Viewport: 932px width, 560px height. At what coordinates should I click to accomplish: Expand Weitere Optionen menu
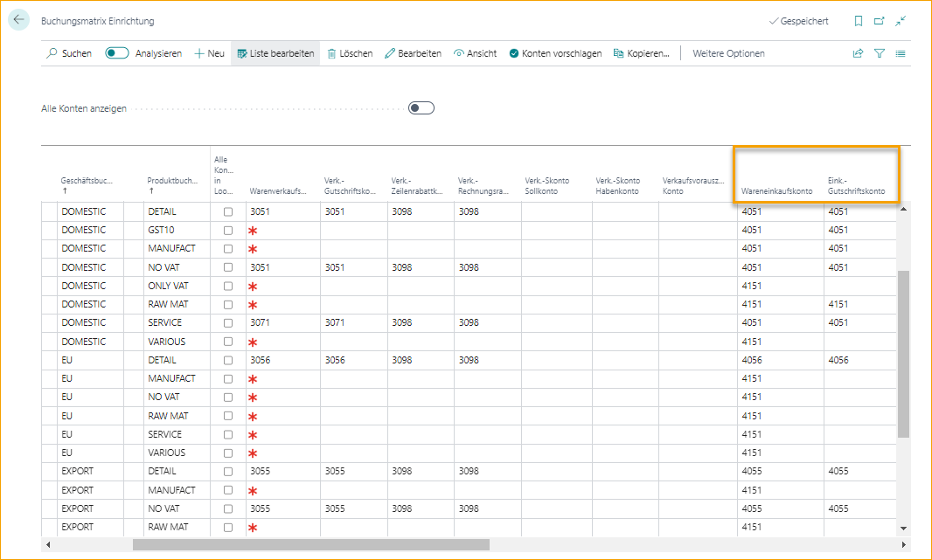728,53
